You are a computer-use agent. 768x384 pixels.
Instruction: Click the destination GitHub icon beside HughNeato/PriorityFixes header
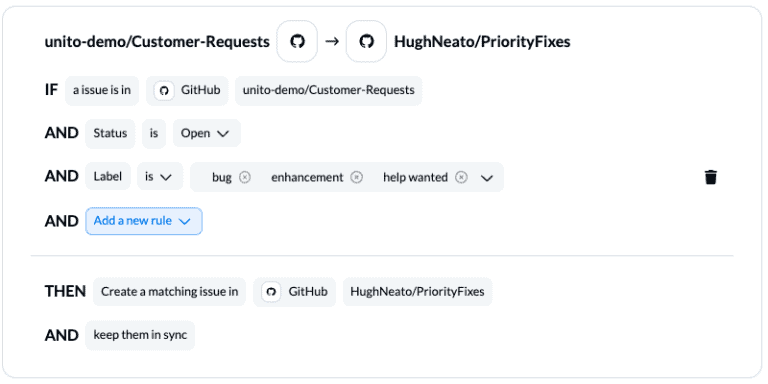pos(366,42)
